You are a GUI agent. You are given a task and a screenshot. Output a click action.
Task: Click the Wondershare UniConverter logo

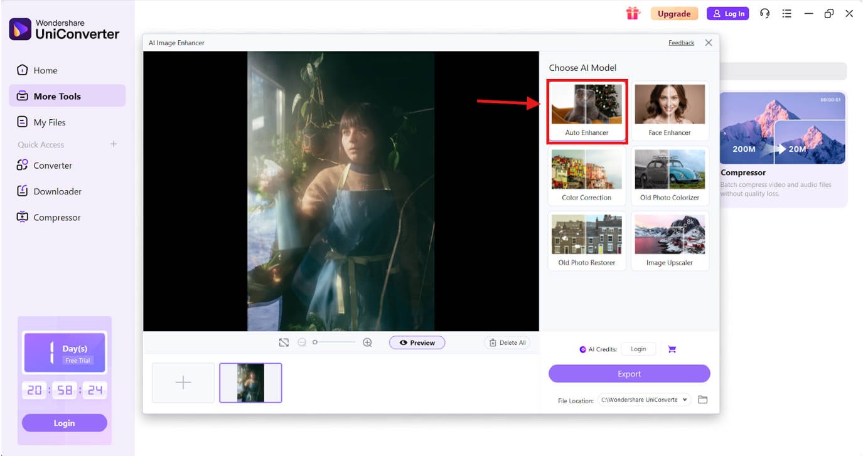(64, 29)
